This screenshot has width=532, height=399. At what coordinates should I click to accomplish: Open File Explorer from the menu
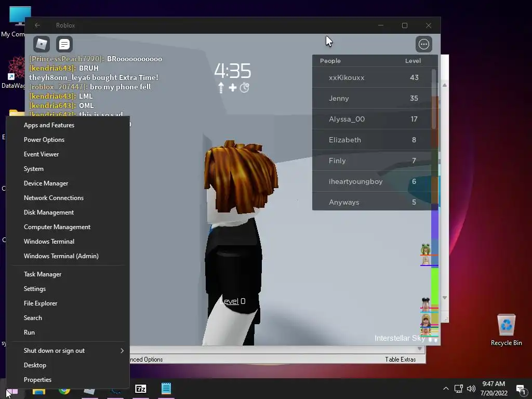(68, 303)
